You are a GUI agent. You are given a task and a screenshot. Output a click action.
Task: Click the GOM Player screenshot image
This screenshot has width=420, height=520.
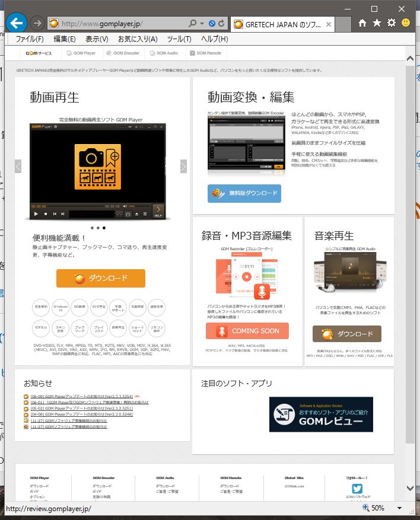(x=97, y=171)
